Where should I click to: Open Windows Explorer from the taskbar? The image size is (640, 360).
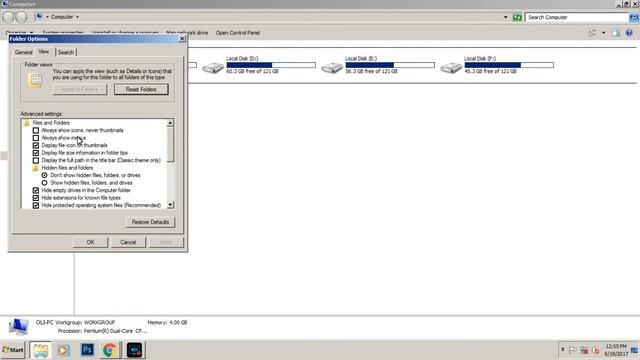(x=40, y=350)
